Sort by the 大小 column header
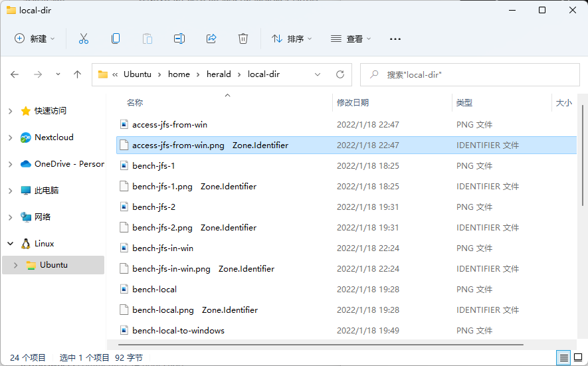Image resolution: width=588 pixels, height=366 pixels. (x=563, y=102)
